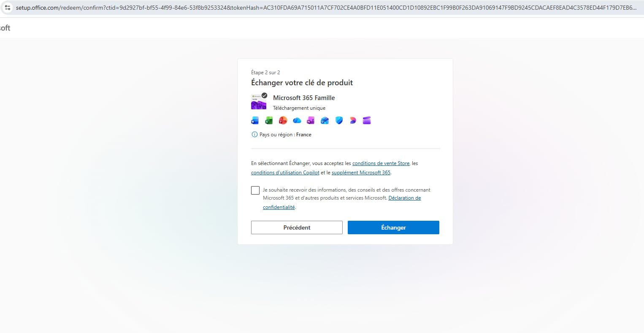
Task: Open the conditions d'utilisation Copilot link
Action: click(285, 173)
